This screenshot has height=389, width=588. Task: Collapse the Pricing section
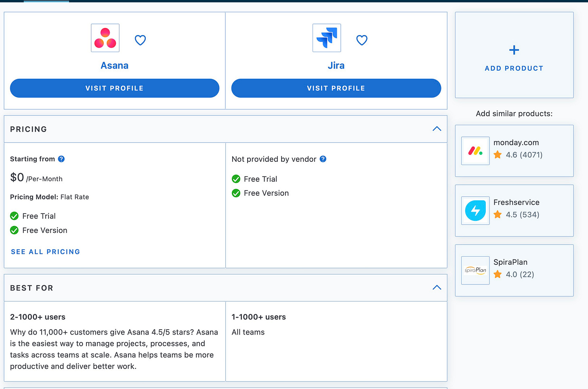click(x=437, y=129)
